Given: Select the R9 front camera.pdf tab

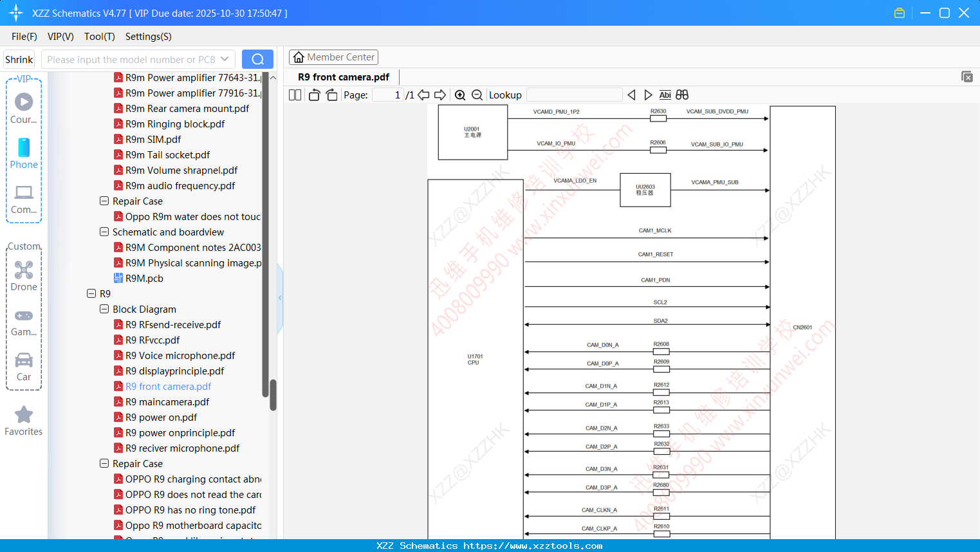Looking at the screenshot, I should (344, 77).
